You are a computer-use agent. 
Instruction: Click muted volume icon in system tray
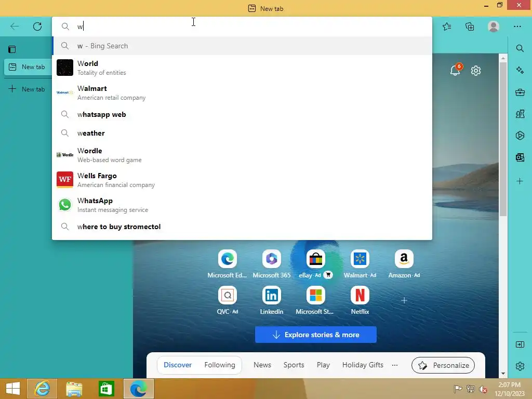483,389
